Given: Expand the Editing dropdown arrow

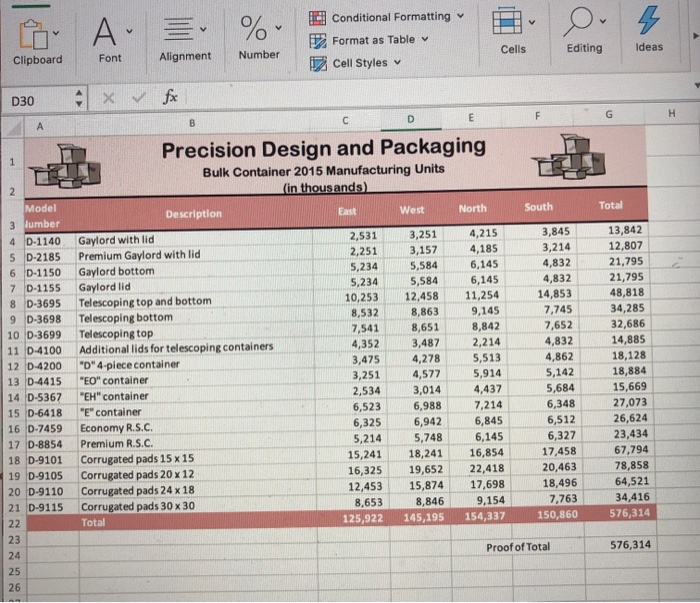Looking at the screenshot, I should click(x=603, y=21).
